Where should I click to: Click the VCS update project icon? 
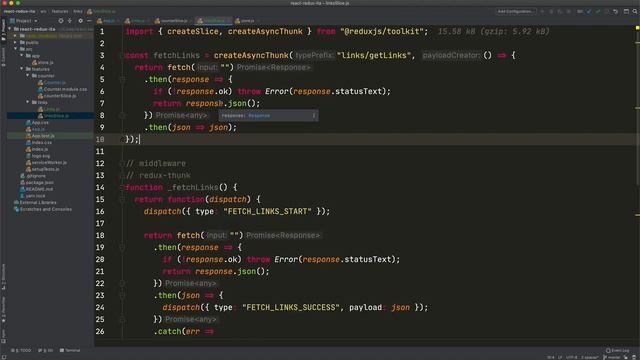click(x=589, y=11)
